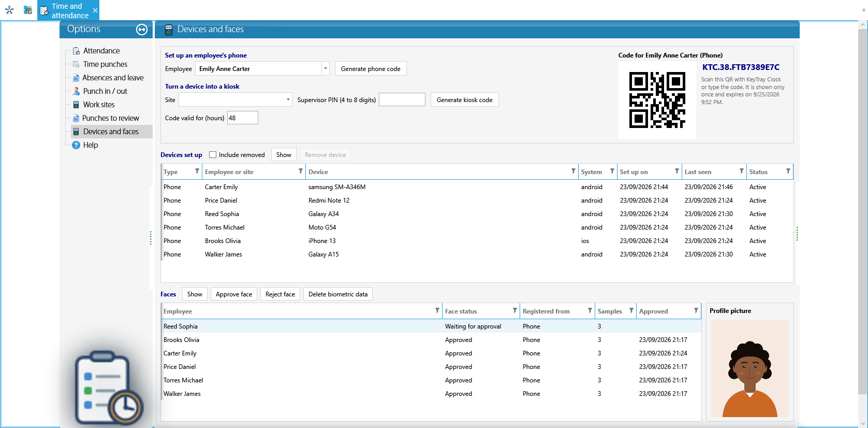Click the Punch in / out icon

coord(76,91)
